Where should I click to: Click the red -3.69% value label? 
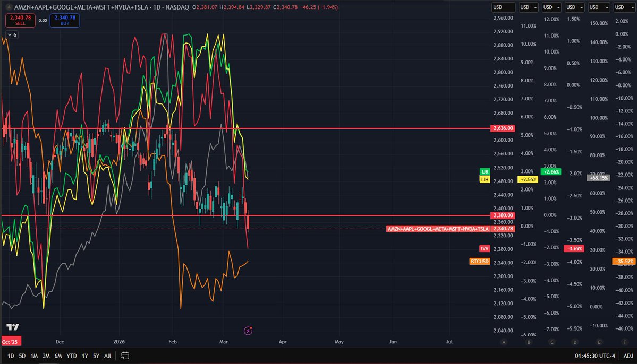574,248
